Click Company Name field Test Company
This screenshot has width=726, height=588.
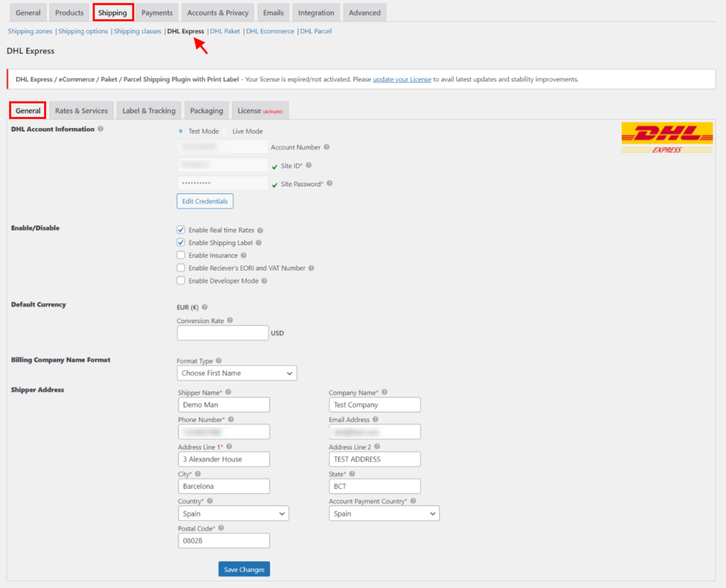click(x=374, y=405)
